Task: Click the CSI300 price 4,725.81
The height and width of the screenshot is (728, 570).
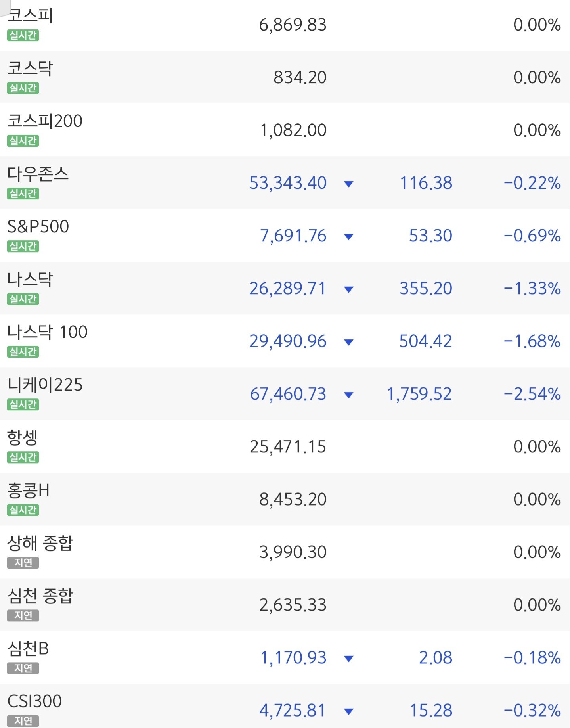Action: (293, 711)
